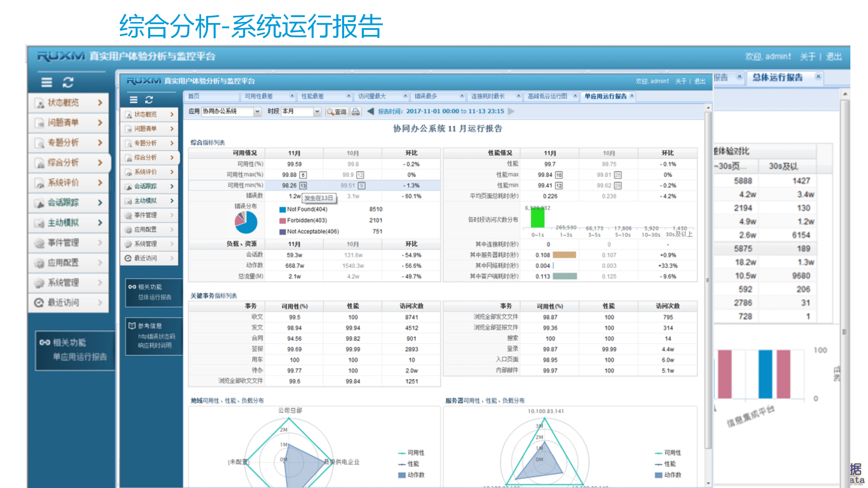Expand 系统评价 in outer sidebar
Image resolution: width=868 pixels, height=488 pixels.
point(100,182)
